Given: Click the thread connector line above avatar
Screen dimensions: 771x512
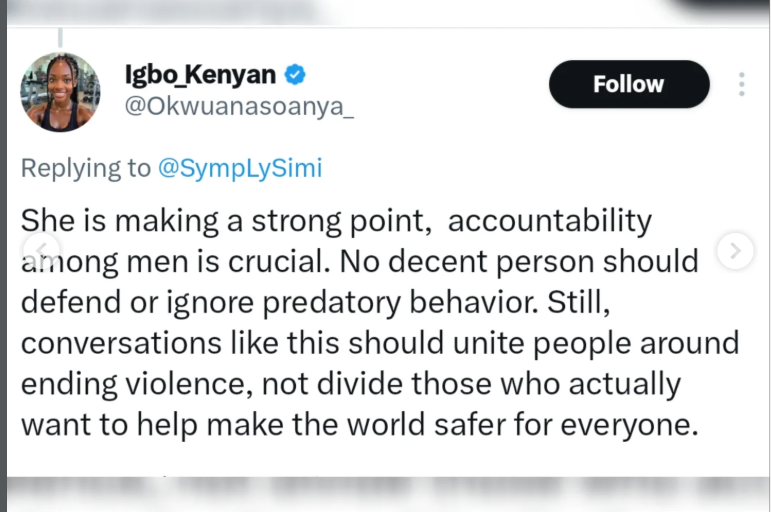Looking at the screenshot, I should point(60,38).
